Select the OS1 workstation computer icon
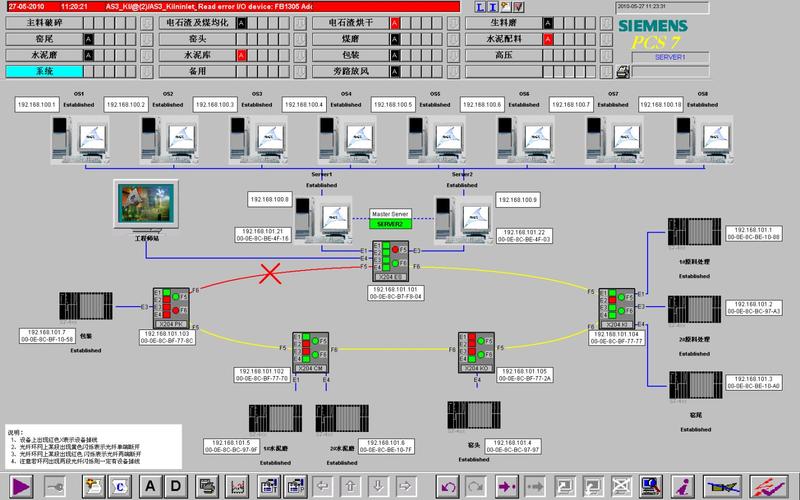Screen dimensions: 800x500 (x=80, y=140)
